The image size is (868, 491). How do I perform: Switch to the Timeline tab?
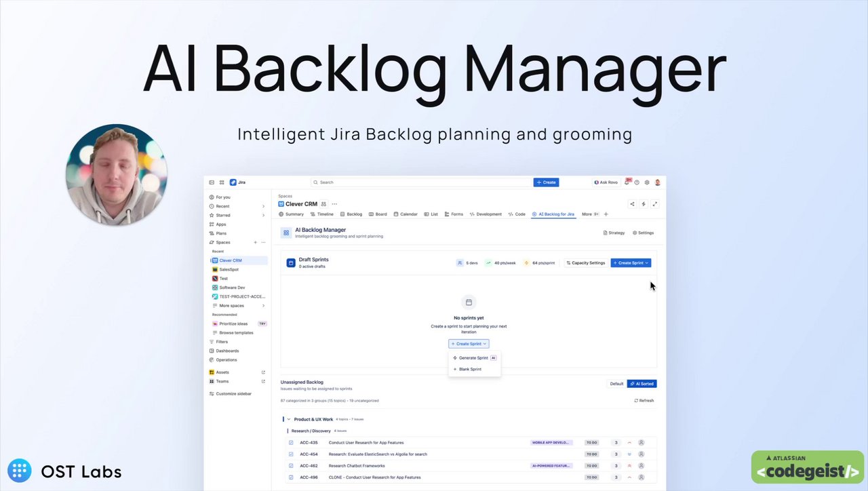321,214
